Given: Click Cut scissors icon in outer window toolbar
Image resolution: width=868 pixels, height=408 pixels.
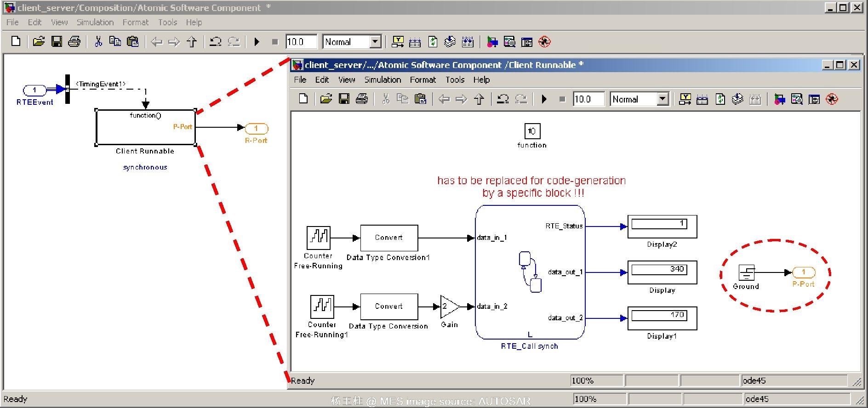Looking at the screenshot, I should [98, 42].
